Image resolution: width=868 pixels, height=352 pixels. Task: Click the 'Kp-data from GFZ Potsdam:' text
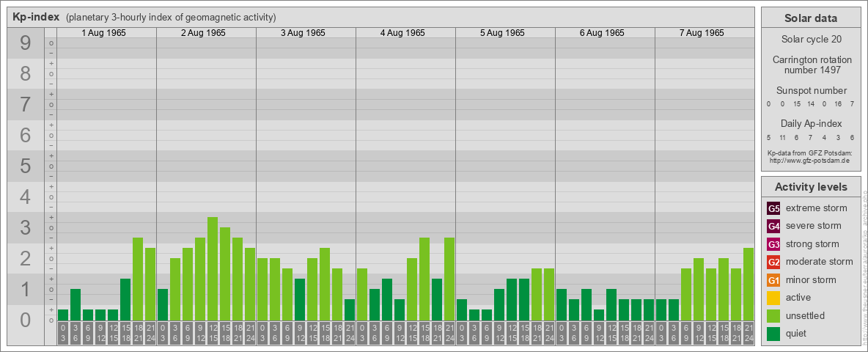pyautogui.click(x=811, y=153)
